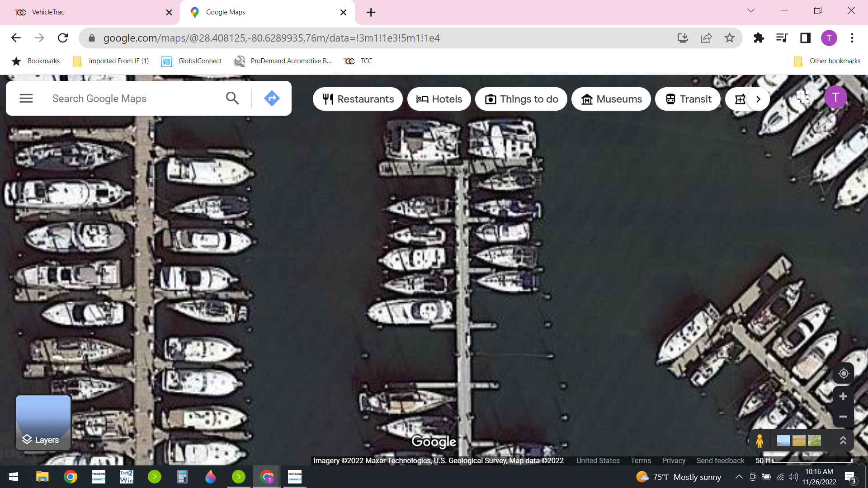
Task: Show your location with the target icon
Action: [x=843, y=373]
